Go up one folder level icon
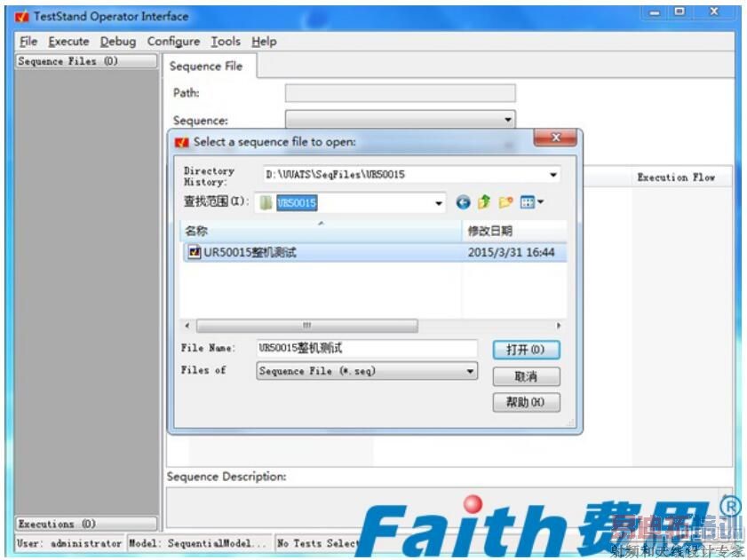Viewport: 747px width, 560px height. point(483,202)
